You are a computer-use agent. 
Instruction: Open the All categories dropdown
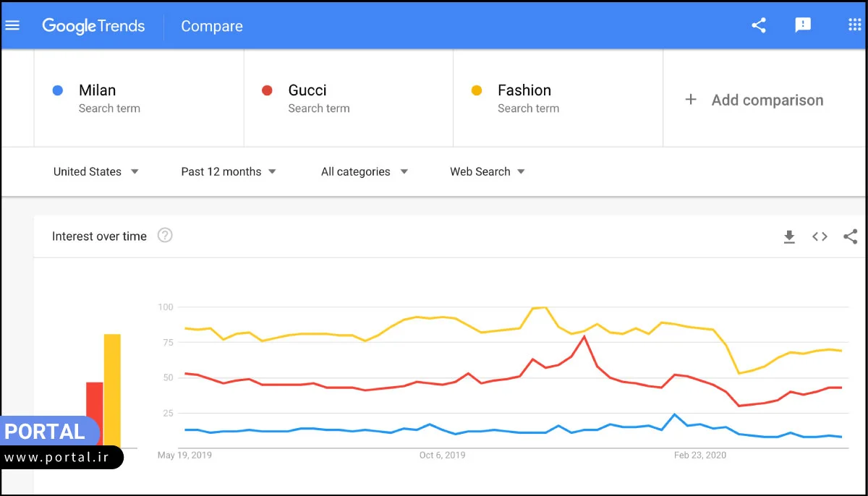(364, 171)
